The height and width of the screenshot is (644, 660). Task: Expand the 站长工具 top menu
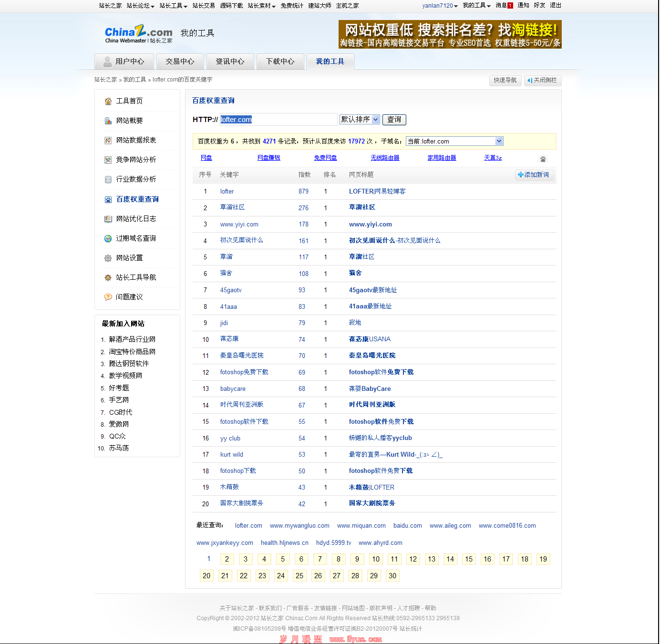(174, 6)
